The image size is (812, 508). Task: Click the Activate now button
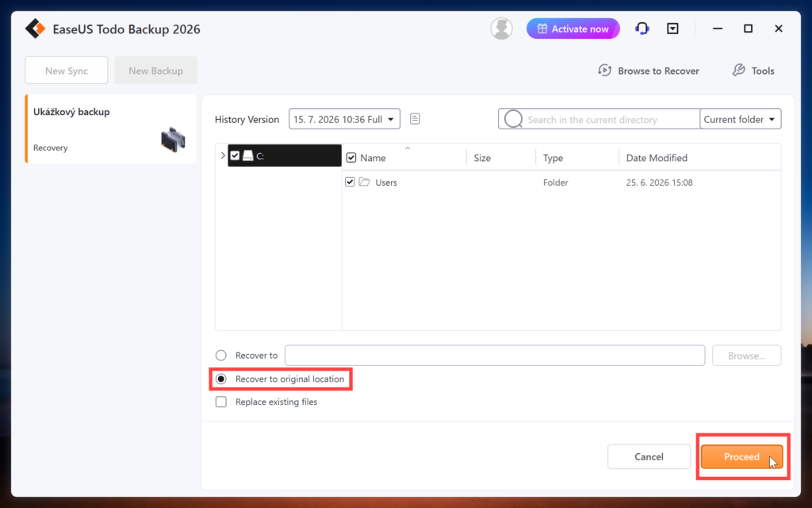573,29
